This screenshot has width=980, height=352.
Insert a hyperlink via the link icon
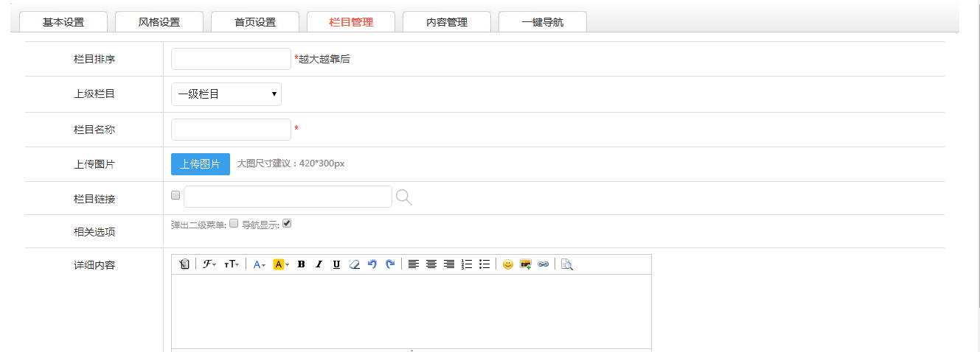pos(543,264)
